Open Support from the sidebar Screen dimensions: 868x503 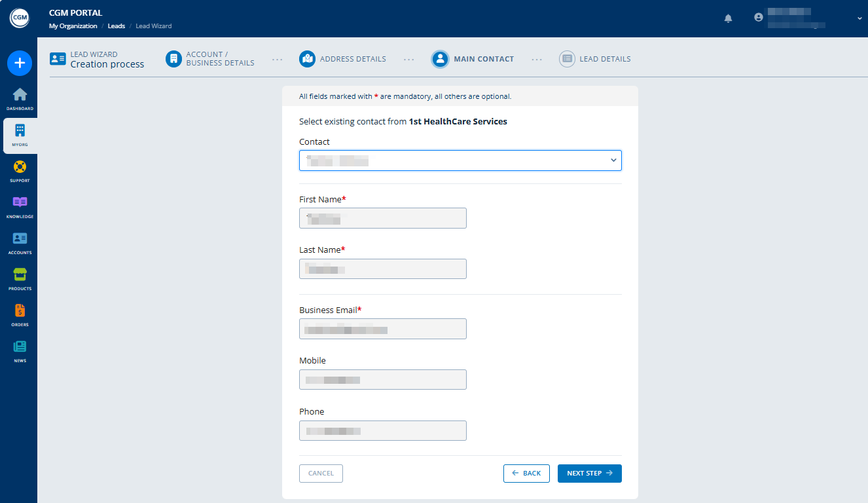coord(20,168)
